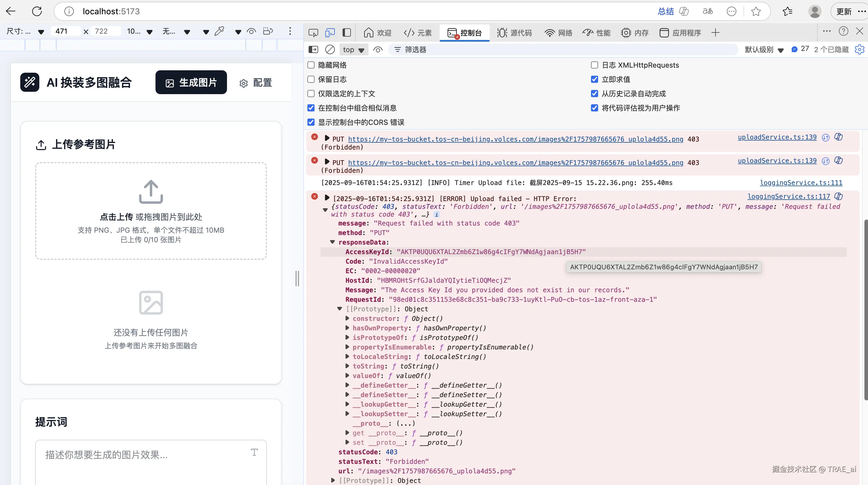
Task: Switch to the 网络 devtools tab
Action: pyautogui.click(x=558, y=33)
